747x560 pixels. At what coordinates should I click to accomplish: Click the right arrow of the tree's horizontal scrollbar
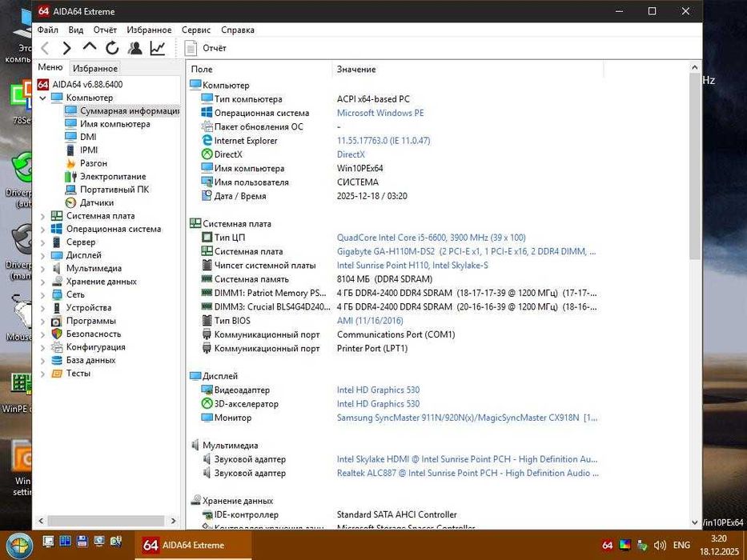[174, 521]
